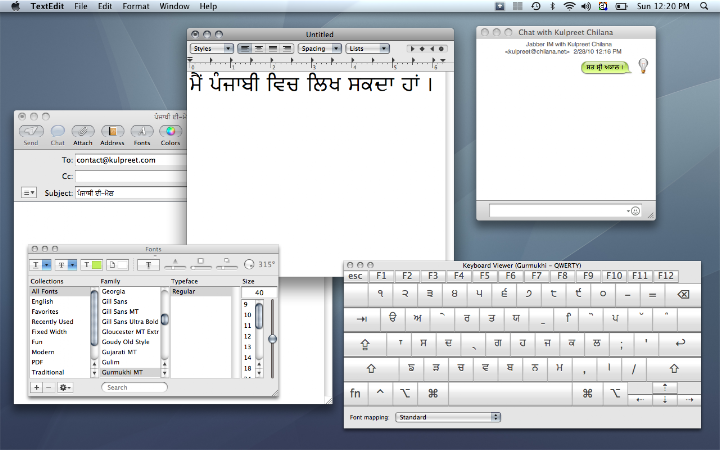Click the Bluetooth status icon
This screenshot has width=720, height=450.
(x=553, y=6)
